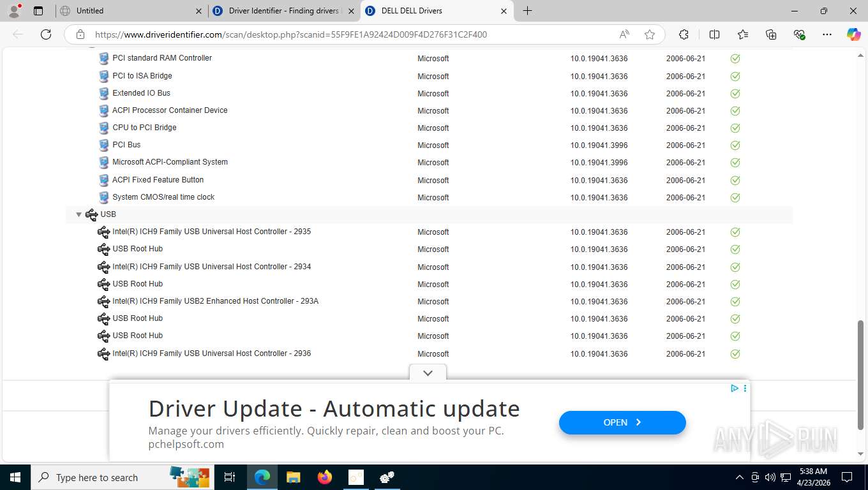Open Browser essentials heart icon
Screen dimensions: 868x490
[799, 34]
